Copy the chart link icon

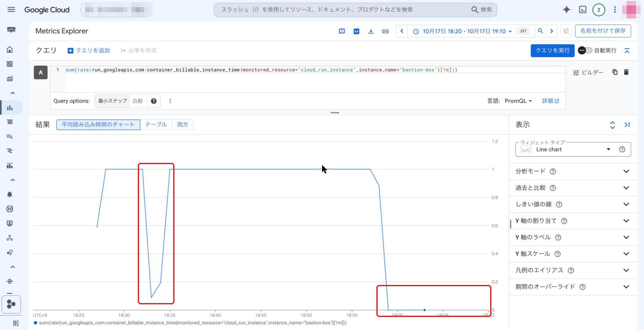click(385, 31)
